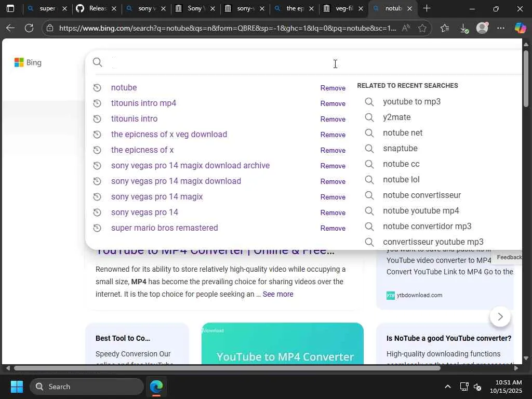The height and width of the screenshot is (399, 532).
Task: Remove 'titounis intro' from history
Action: pyautogui.click(x=333, y=119)
